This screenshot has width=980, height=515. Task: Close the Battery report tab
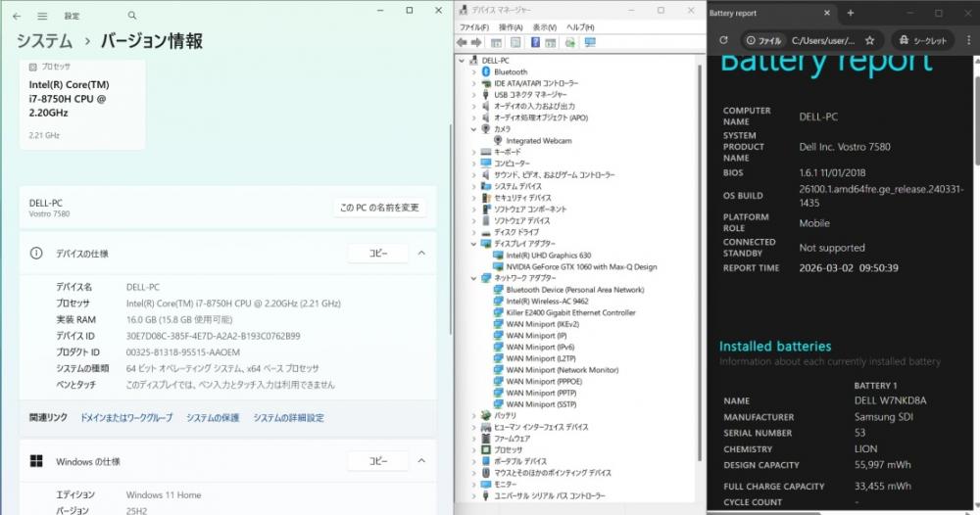pos(827,13)
